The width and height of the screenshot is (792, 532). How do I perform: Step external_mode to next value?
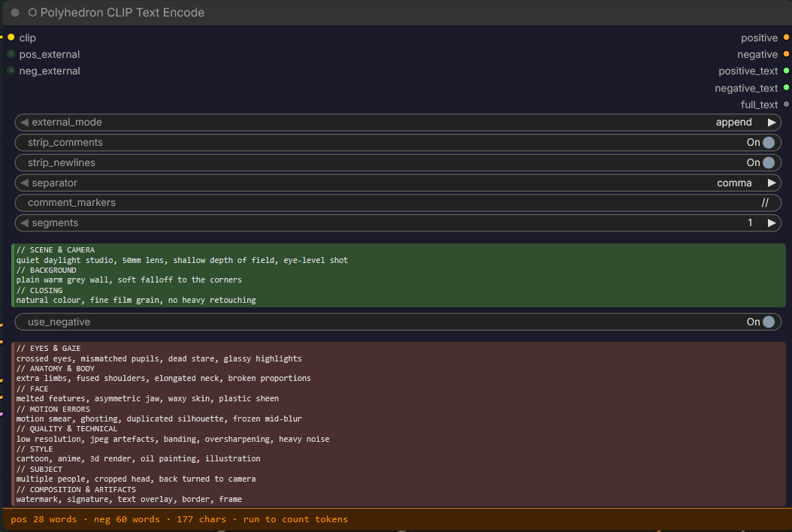coord(772,122)
